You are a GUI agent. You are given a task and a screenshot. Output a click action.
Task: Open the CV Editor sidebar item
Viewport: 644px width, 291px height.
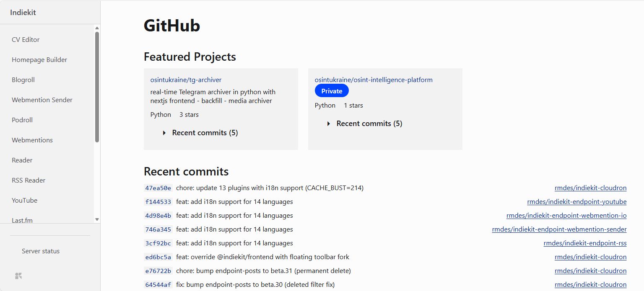(26, 39)
